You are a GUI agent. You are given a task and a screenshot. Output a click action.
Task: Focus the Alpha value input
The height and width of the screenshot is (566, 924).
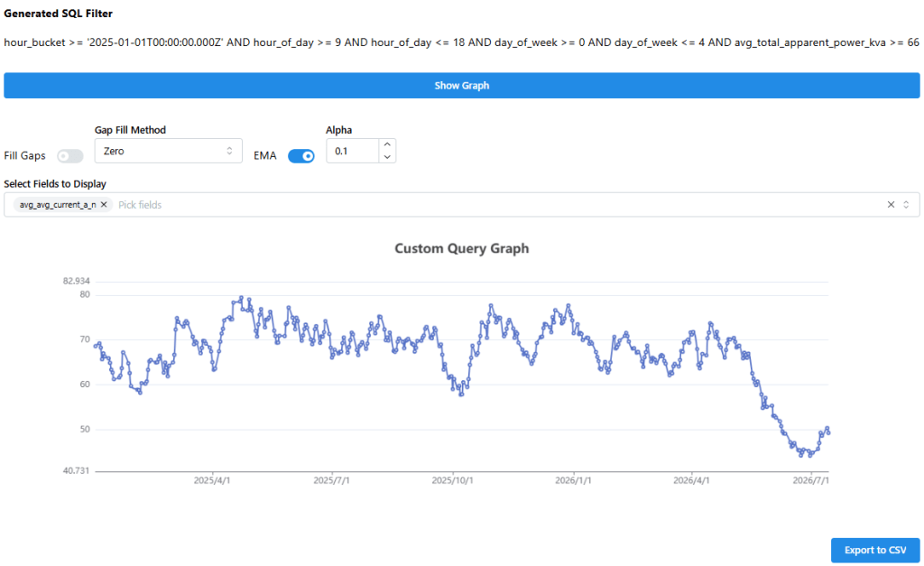[353, 151]
